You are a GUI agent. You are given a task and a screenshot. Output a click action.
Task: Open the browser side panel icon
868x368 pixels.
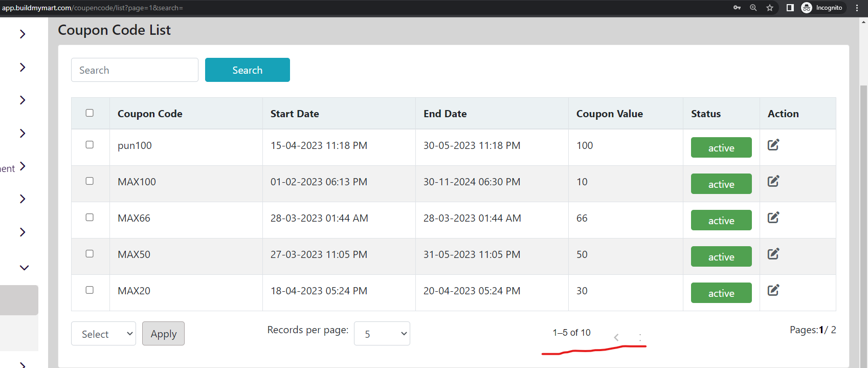click(x=790, y=8)
